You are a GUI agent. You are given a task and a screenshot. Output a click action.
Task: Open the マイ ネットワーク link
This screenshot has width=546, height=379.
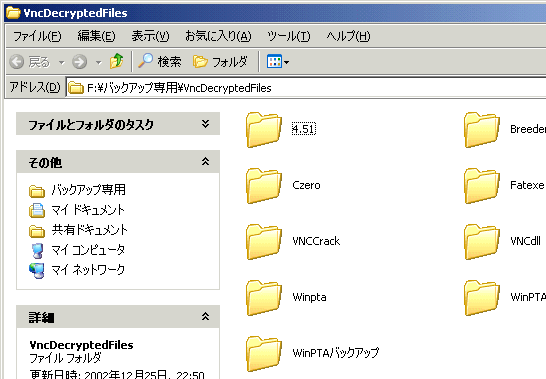pyautogui.click(x=88, y=270)
